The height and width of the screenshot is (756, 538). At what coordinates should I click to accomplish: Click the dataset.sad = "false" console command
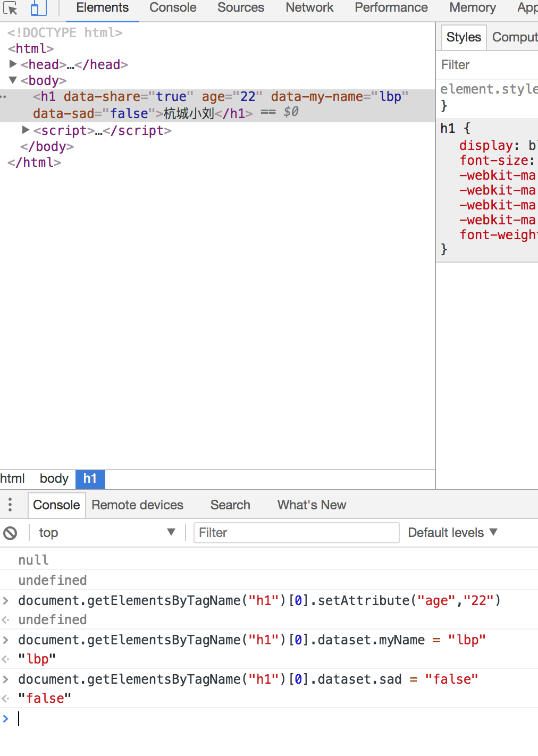tap(248, 679)
